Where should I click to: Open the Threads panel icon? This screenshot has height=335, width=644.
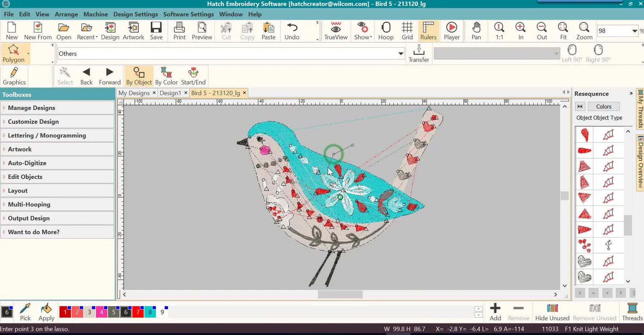pos(632,312)
